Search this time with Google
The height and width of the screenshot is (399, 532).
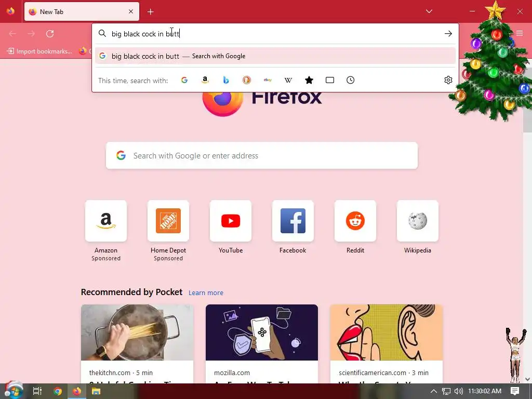pyautogui.click(x=184, y=80)
